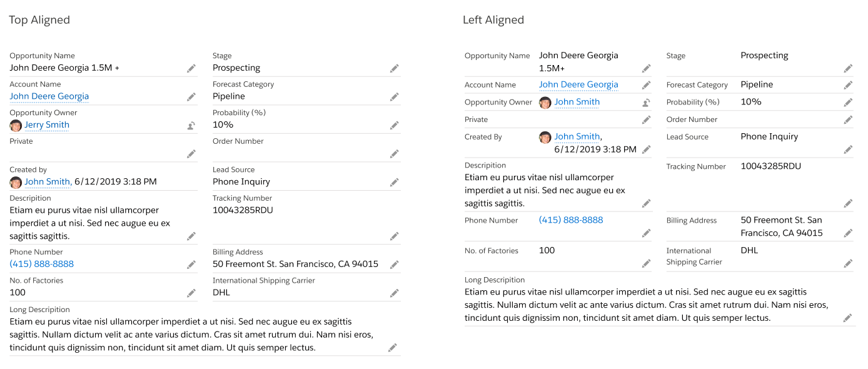Edit Private field in Left Aligned form
The image size is (868, 369).
coord(646,120)
